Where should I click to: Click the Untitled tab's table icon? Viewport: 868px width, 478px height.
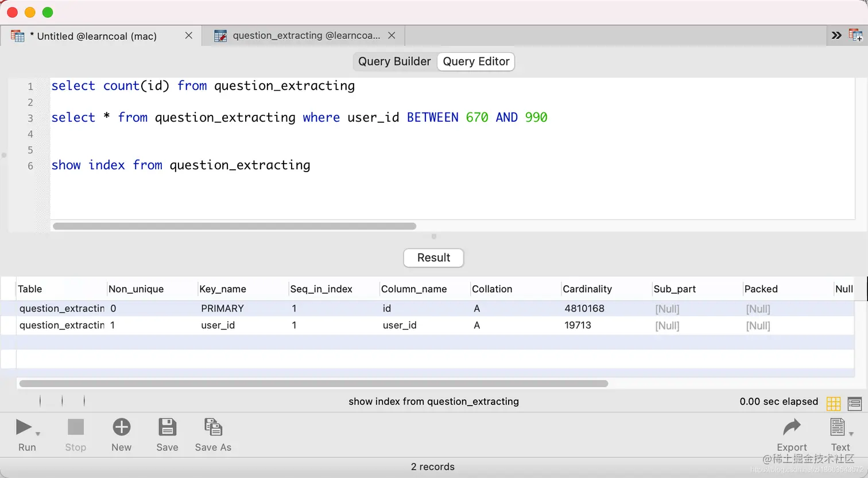point(18,36)
